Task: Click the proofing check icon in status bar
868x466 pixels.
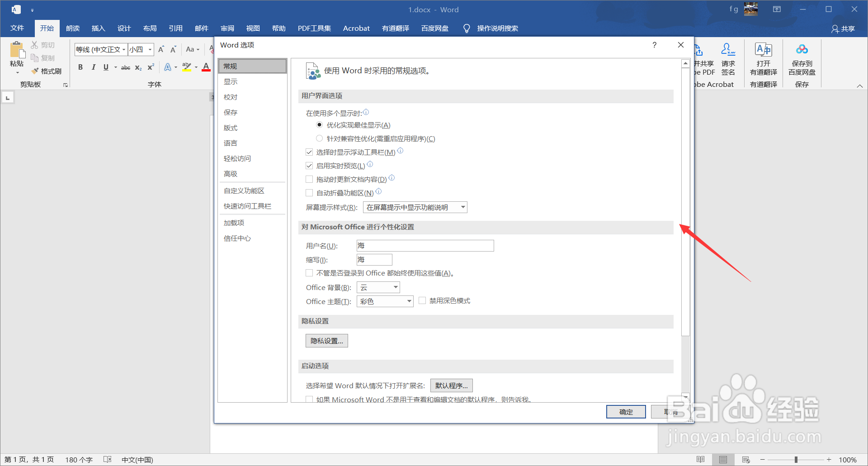Action: click(x=107, y=459)
